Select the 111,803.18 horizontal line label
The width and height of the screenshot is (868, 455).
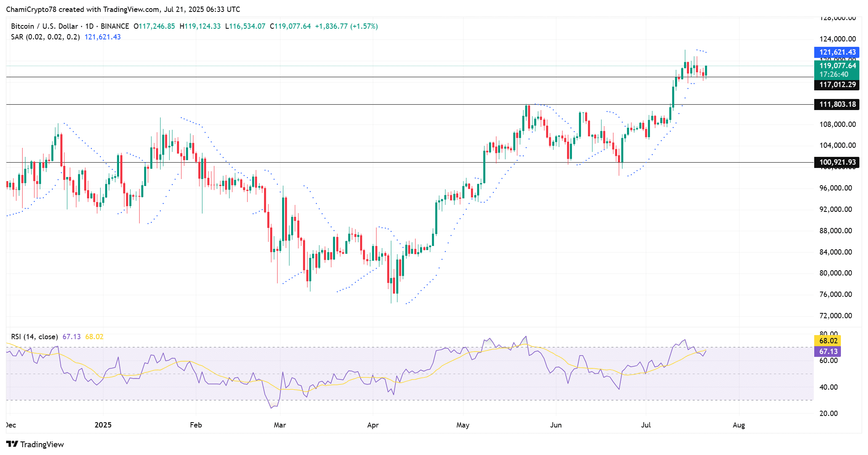836,104
